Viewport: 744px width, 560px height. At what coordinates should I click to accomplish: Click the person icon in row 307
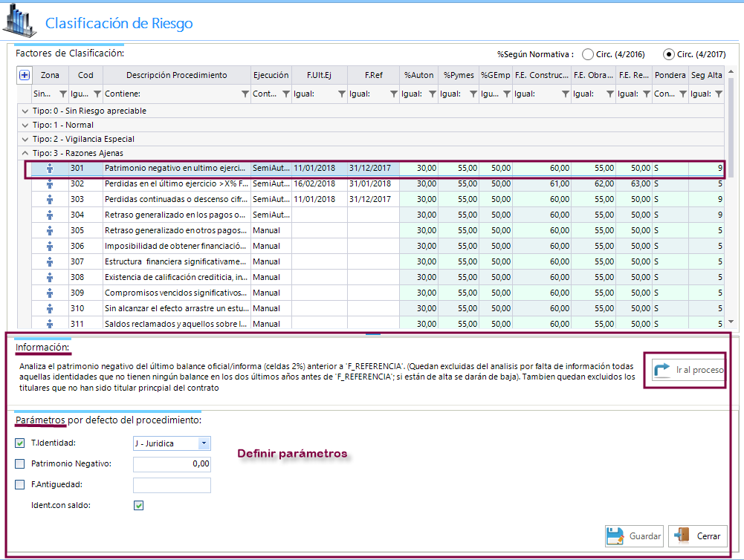point(50,261)
